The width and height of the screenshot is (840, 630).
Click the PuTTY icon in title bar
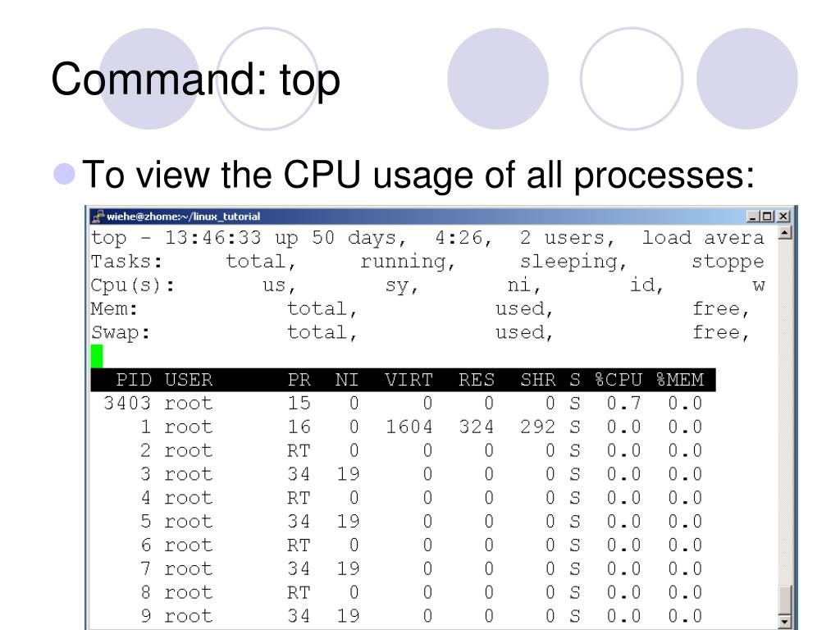tap(98, 216)
